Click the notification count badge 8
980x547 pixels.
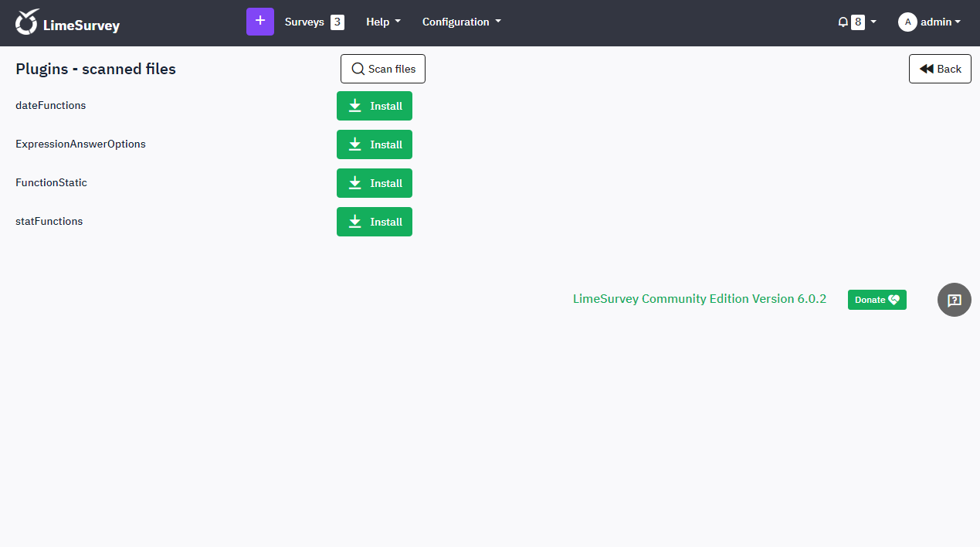857,22
